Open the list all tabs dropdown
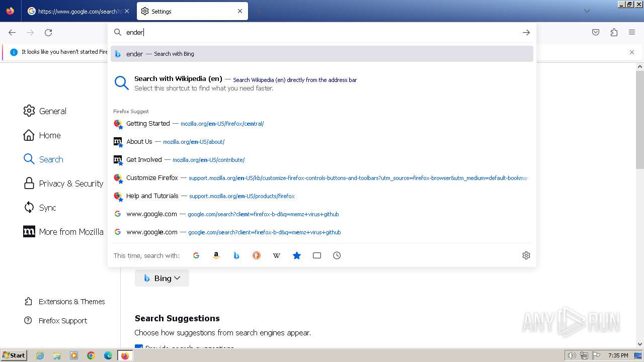This screenshot has height=362, width=644. (587, 11)
